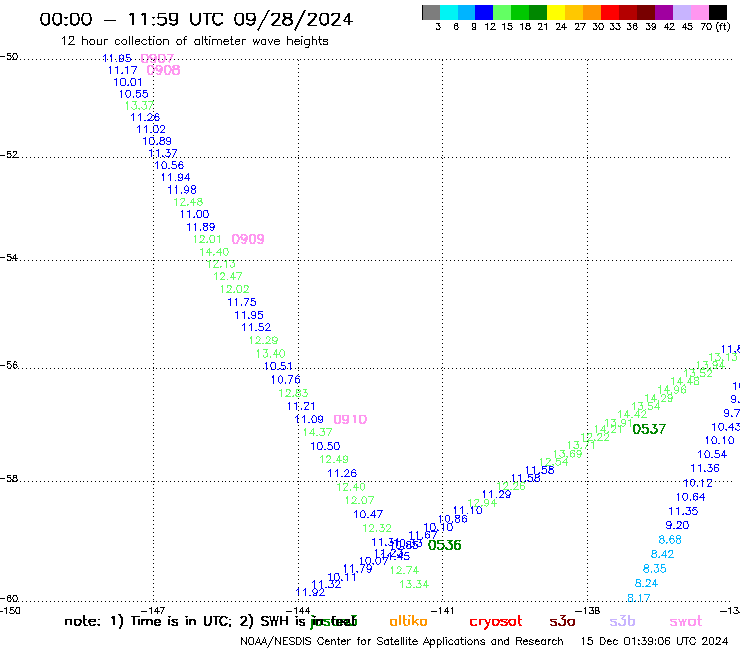Click the green wave height value 12.74
Viewport: 740px width, 650px height.
click(405, 570)
